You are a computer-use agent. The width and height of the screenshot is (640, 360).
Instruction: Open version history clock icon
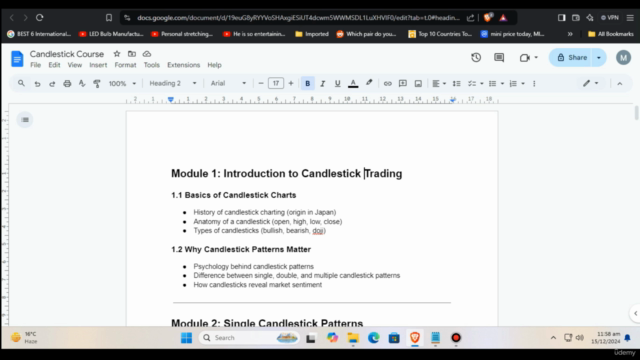(x=476, y=58)
